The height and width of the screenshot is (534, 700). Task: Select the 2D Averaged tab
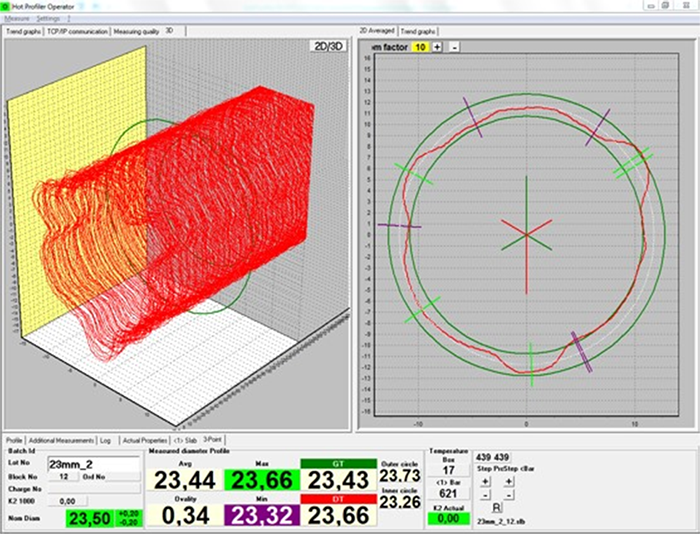378,31
